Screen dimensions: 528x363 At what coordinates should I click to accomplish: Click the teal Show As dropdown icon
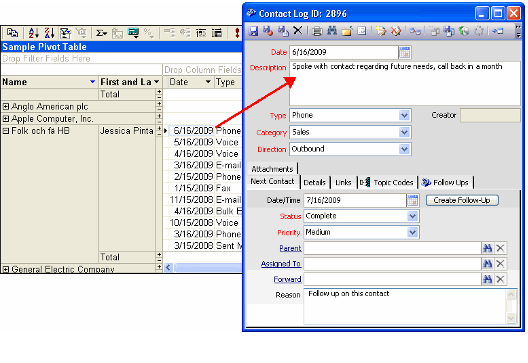tap(133, 33)
